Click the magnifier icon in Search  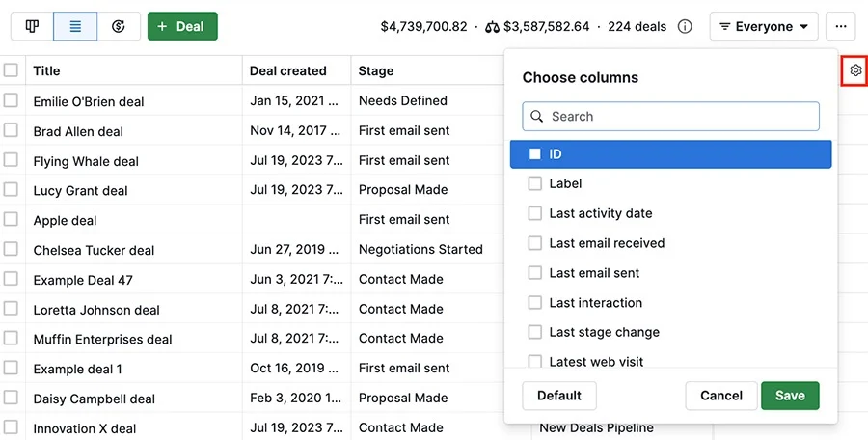tap(536, 117)
